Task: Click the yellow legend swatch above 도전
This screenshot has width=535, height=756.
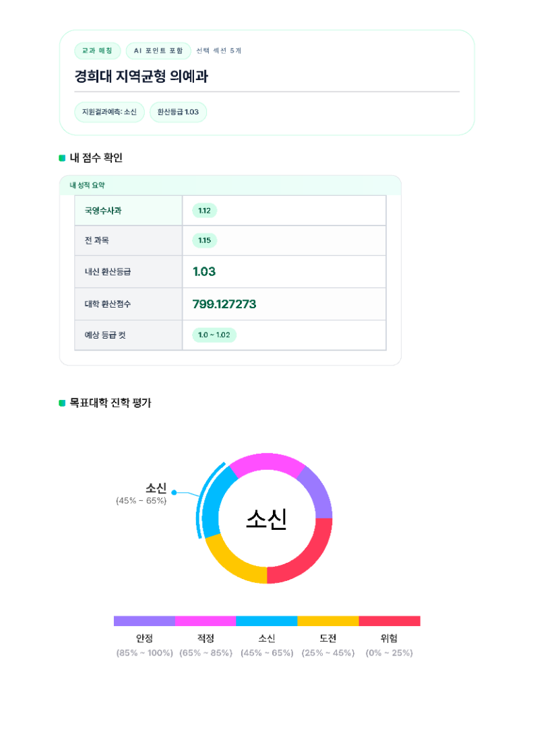Action: (328, 621)
